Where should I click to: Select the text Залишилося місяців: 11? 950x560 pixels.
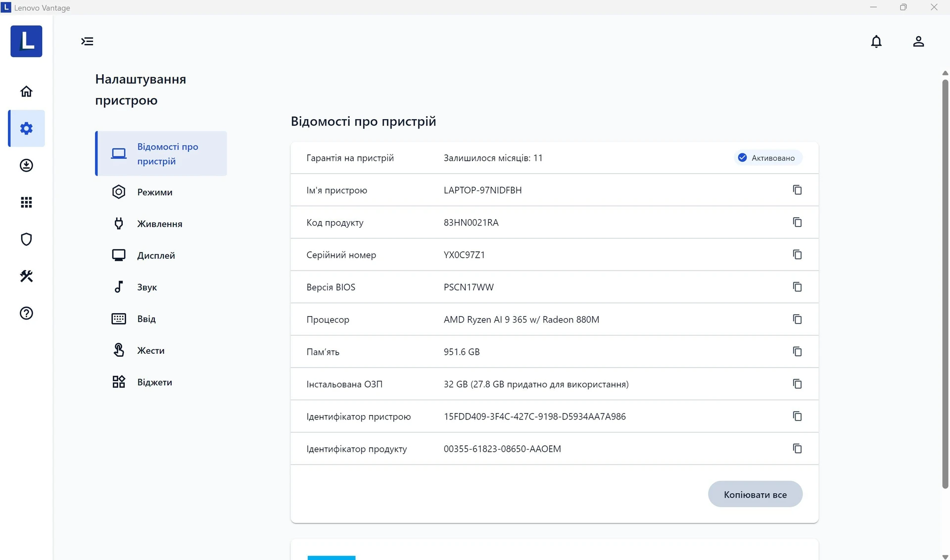tap(493, 158)
